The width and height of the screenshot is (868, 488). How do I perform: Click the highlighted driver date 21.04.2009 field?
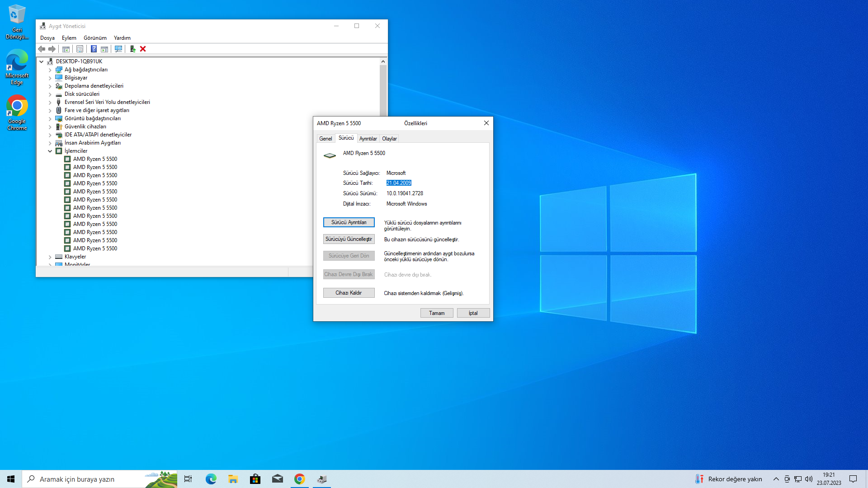pos(399,183)
